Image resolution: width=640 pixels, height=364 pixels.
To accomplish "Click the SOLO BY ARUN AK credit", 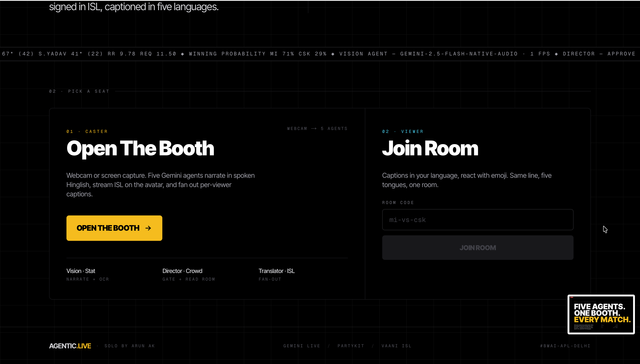I will [x=130, y=346].
